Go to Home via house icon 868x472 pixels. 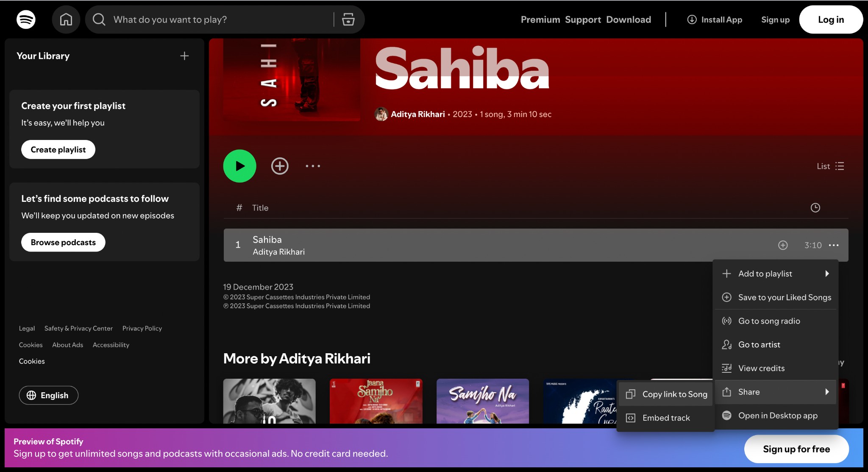coord(66,20)
